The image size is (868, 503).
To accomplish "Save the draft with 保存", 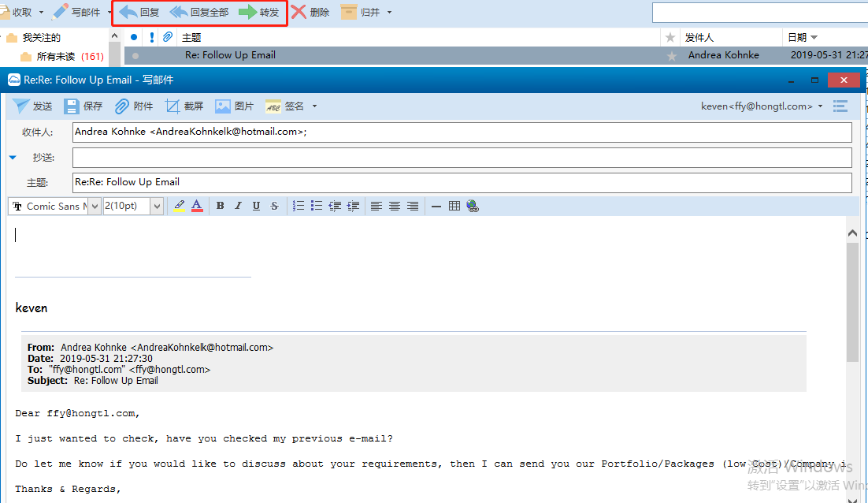I will point(83,106).
